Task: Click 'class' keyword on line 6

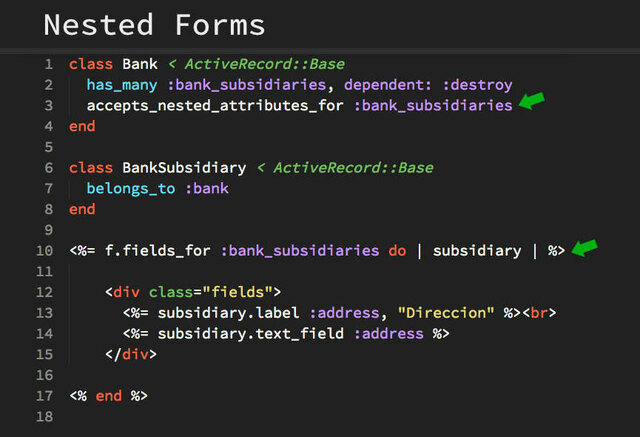Action: click(91, 168)
